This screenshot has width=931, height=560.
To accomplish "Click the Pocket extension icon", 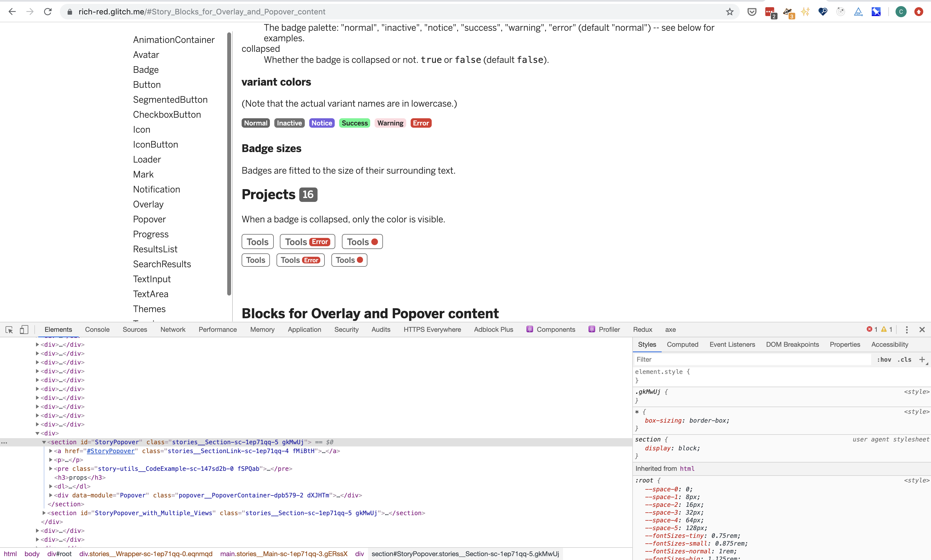I will point(752,12).
